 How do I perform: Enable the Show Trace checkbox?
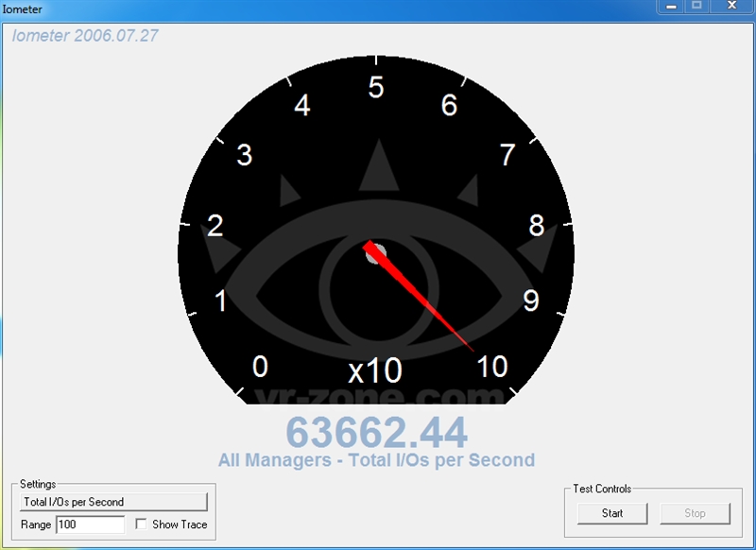click(142, 524)
